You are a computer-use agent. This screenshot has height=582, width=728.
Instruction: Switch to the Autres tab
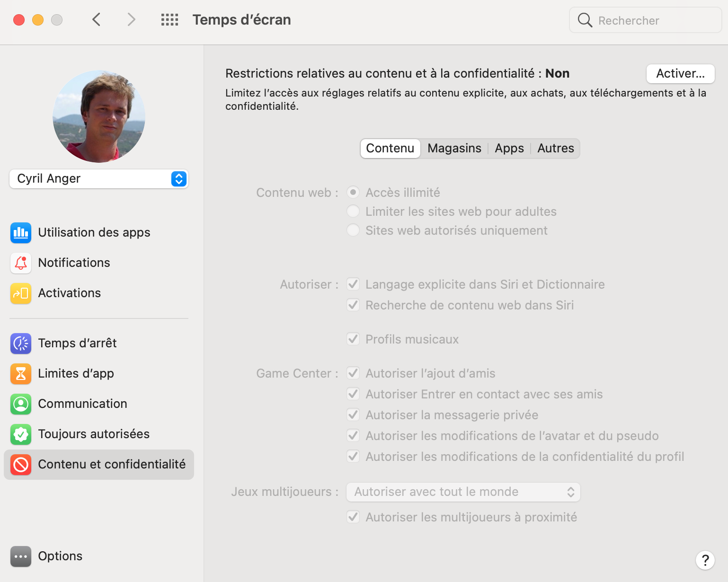pos(555,149)
